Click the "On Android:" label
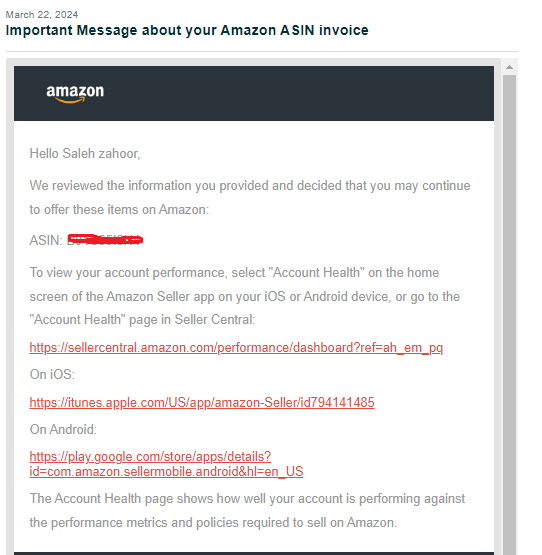This screenshot has width=542, height=555. (x=63, y=429)
